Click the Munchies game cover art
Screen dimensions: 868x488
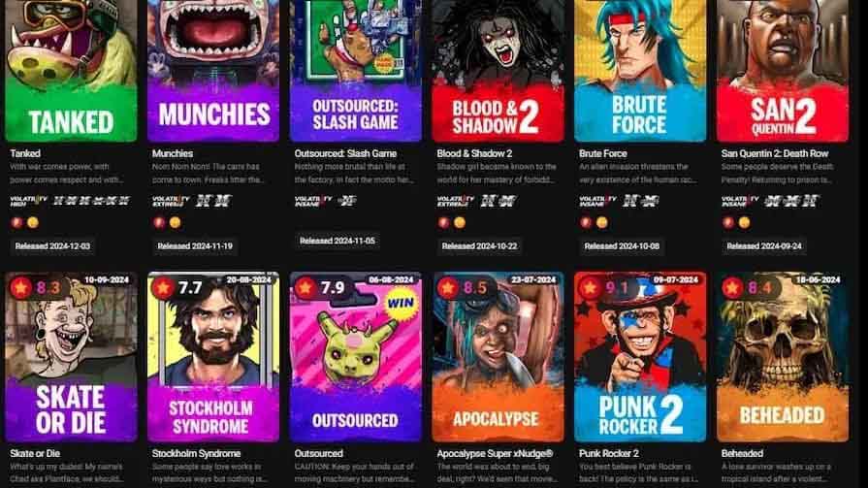[213, 71]
